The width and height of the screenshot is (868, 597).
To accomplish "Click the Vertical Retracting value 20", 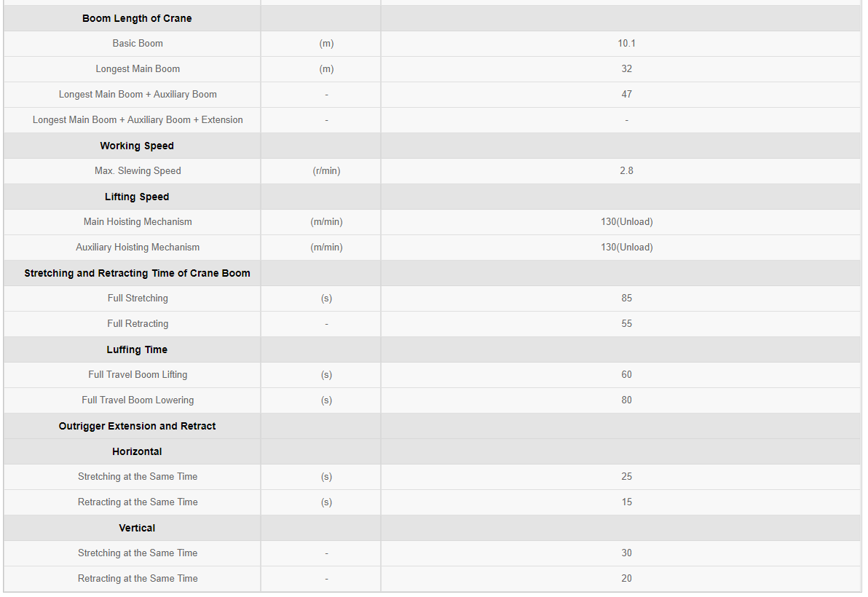I will (x=626, y=577).
